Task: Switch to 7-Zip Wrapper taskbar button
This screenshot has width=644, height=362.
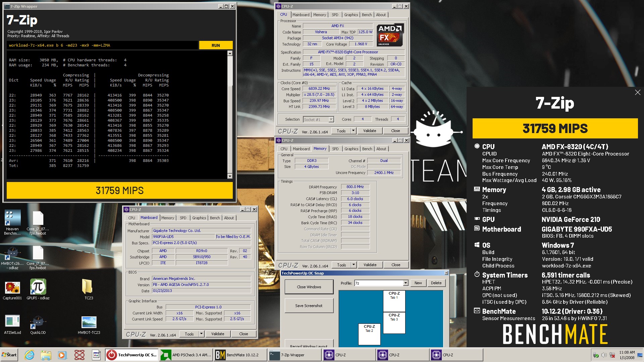Action: pos(294,355)
